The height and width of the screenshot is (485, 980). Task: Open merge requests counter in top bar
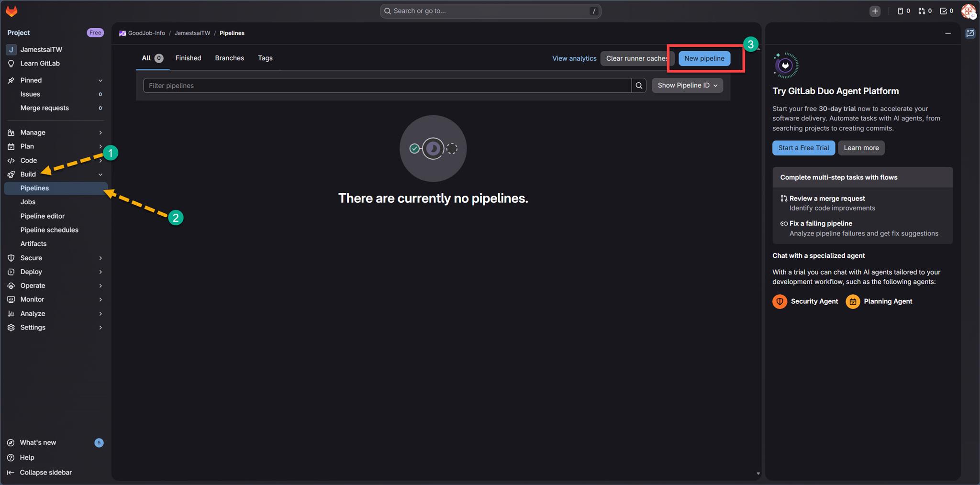[924, 11]
